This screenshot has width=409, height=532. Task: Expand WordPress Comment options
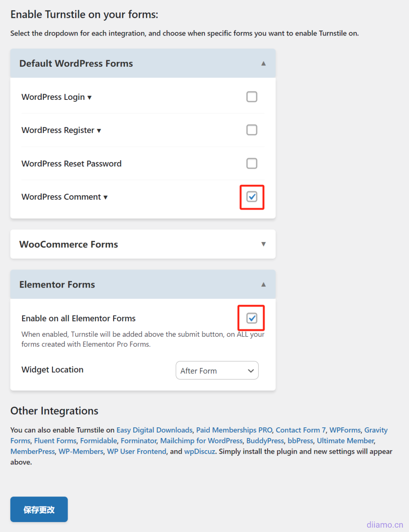(x=105, y=197)
